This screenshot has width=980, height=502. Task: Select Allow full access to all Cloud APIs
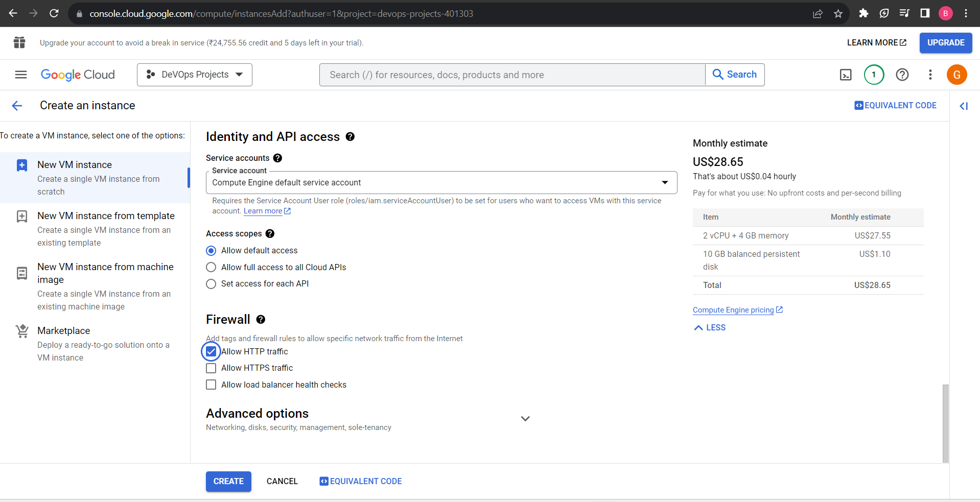211,267
